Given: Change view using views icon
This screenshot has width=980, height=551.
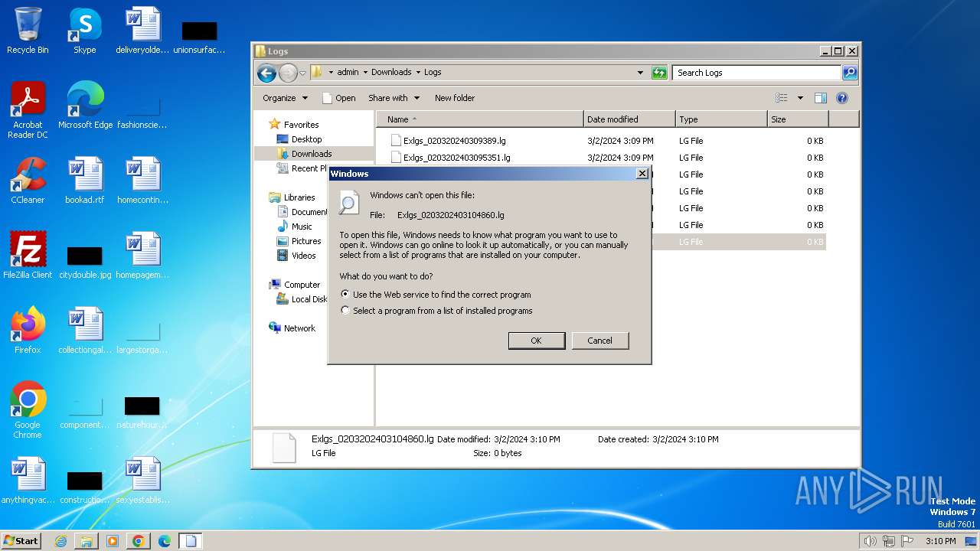Looking at the screenshot, I should coord(782,98).
